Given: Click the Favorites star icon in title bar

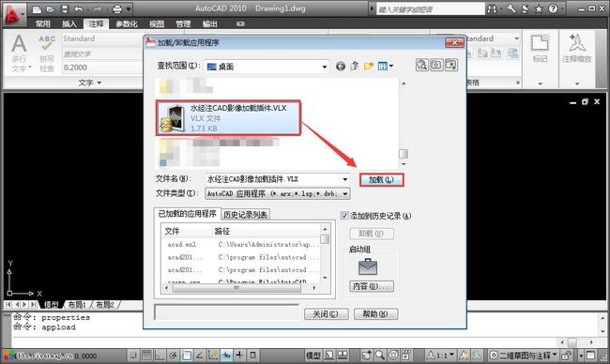Looking at the screenshot, I should (x=539, y=8).
